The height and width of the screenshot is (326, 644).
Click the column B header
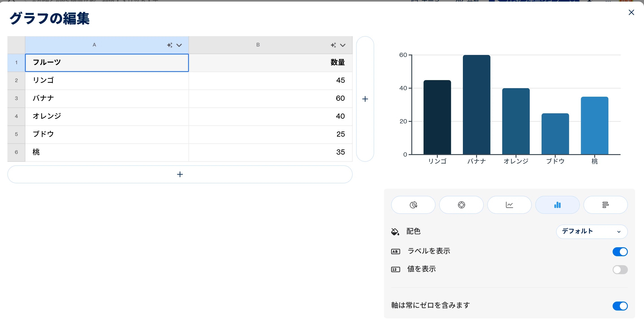258,45
